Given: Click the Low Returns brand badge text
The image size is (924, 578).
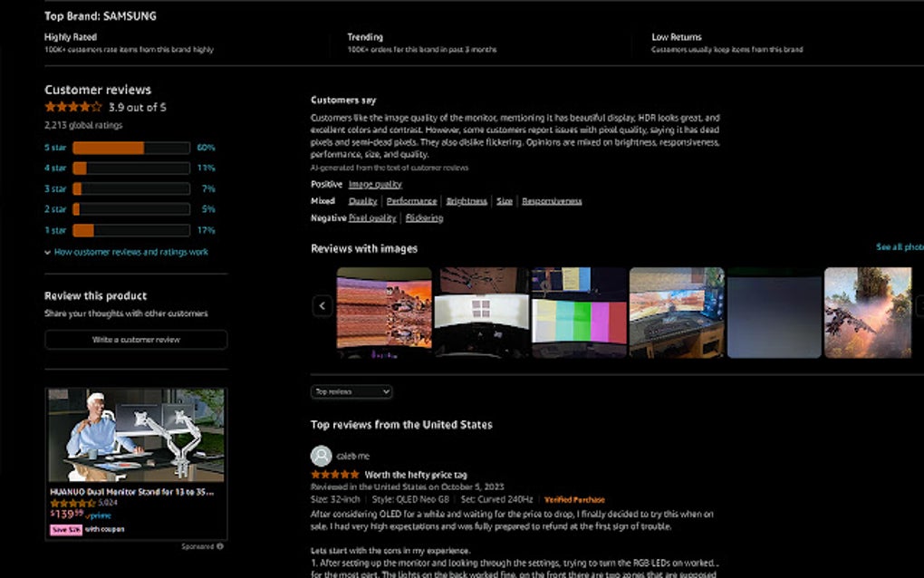Looking at the screenshot, I should point(677,36).
